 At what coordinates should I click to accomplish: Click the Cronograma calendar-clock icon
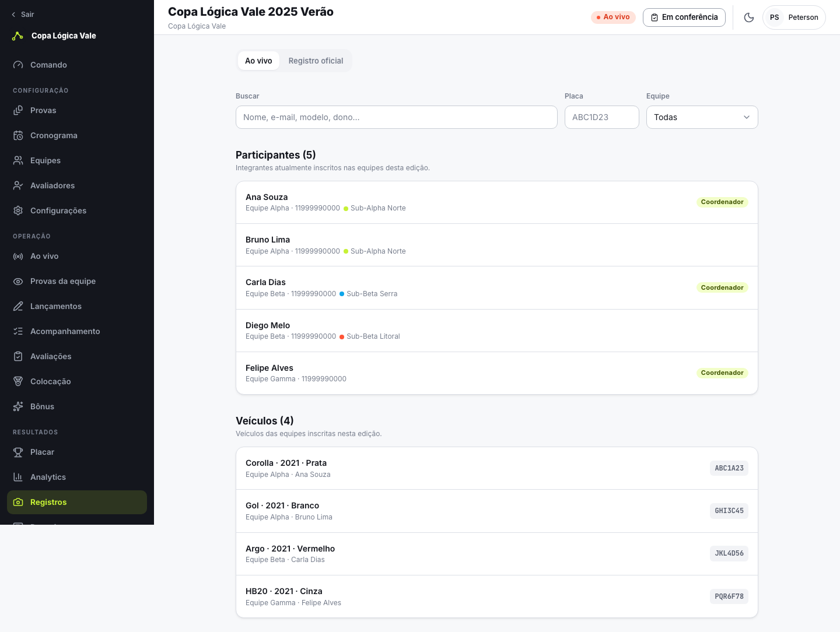18,135
